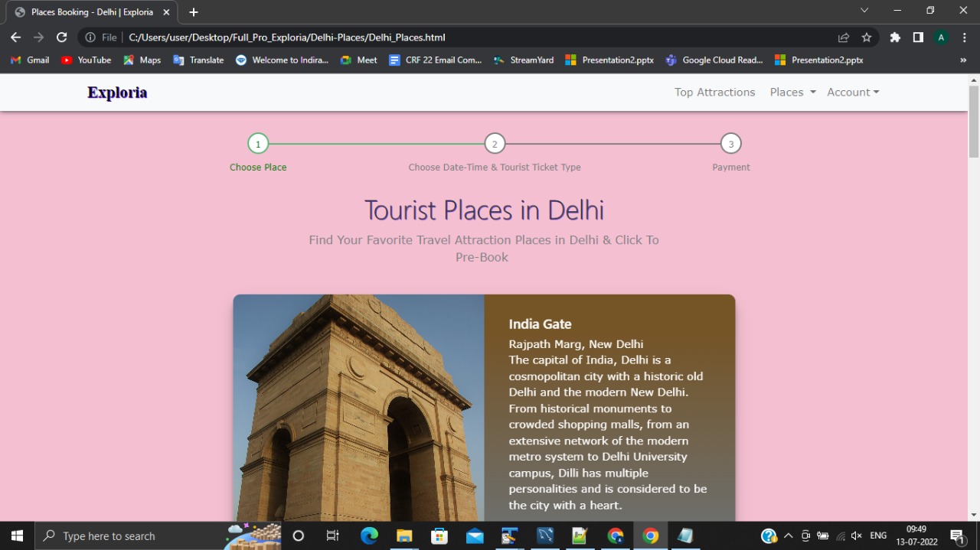Select step 2 circle for Date-Time selection
The width and height of the screenshot is (980, 550).
495,144
